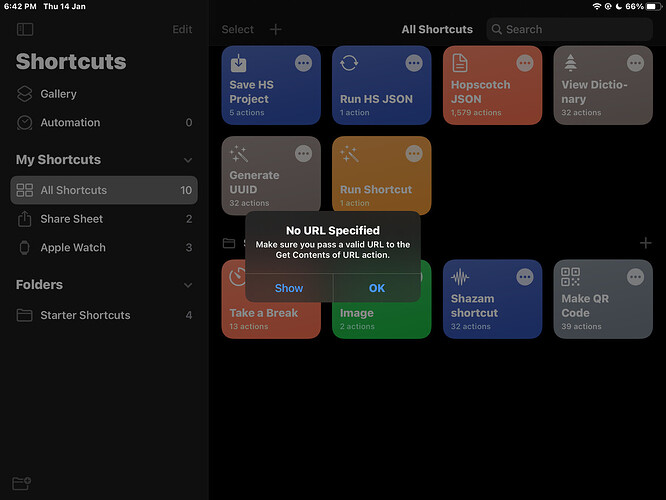Image resolution: width=666 pixels, height=500 pixels.
Task: Tap Show in the error dialog
Action: point(289,288)
